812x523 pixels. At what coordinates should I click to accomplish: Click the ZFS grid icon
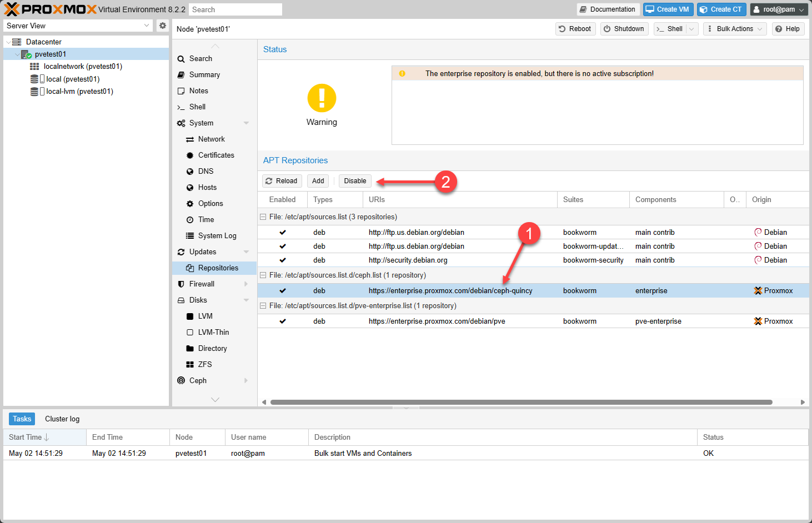click(190, 365)
